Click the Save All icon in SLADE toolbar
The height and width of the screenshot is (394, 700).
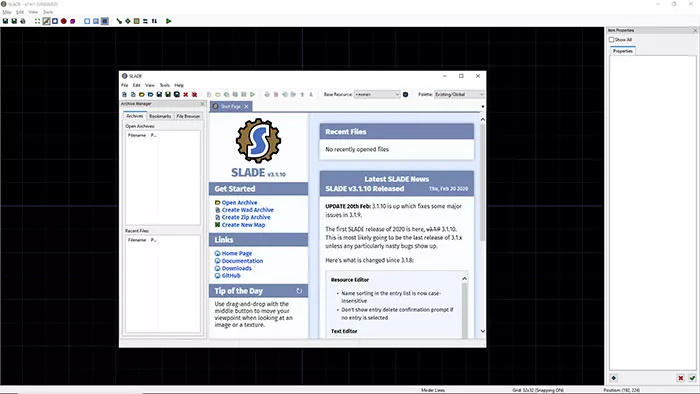coord(177,95)
